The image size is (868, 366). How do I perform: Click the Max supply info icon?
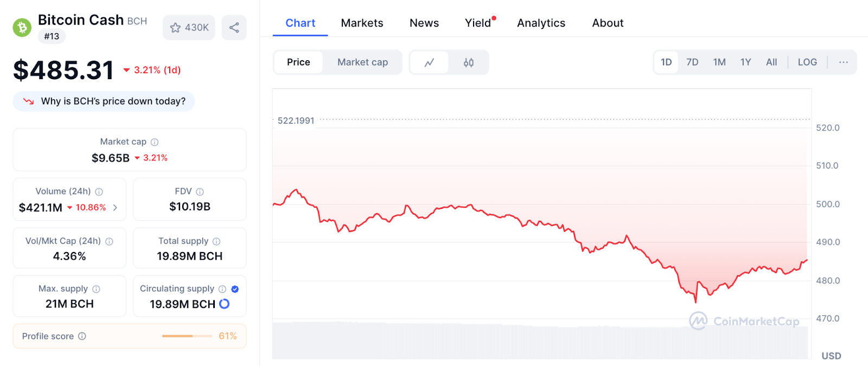pyautogui.click(x=97, y=288)
